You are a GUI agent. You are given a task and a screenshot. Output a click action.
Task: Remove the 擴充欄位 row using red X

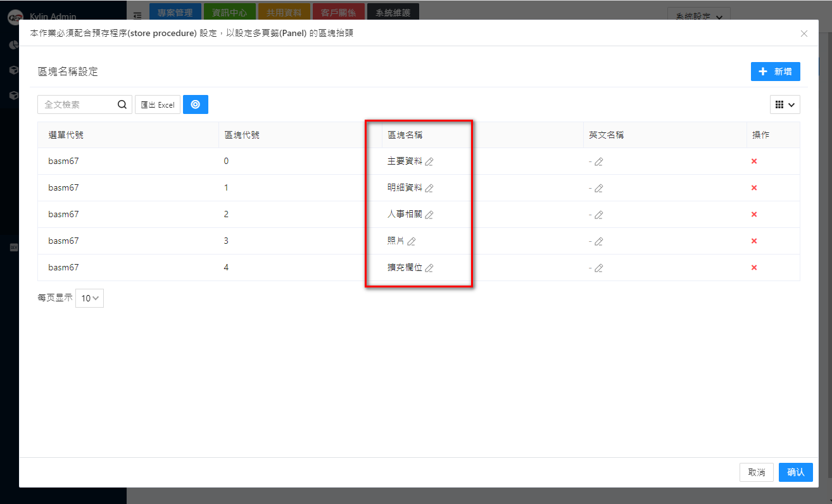point(754,268)
